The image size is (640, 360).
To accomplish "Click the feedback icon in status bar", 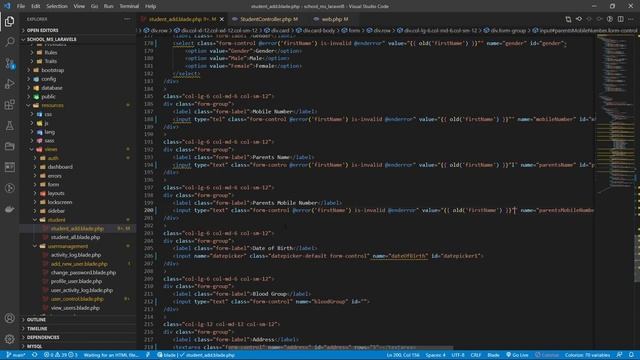I will [620, 355].
